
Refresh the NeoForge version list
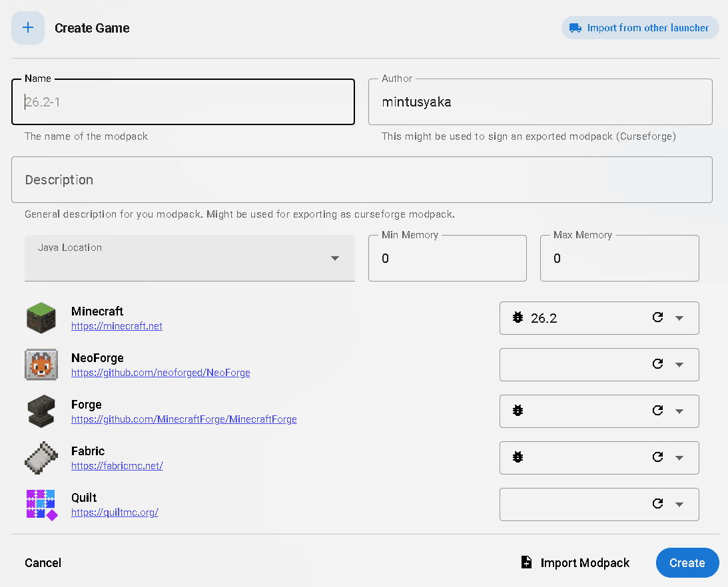click(657, 364)
